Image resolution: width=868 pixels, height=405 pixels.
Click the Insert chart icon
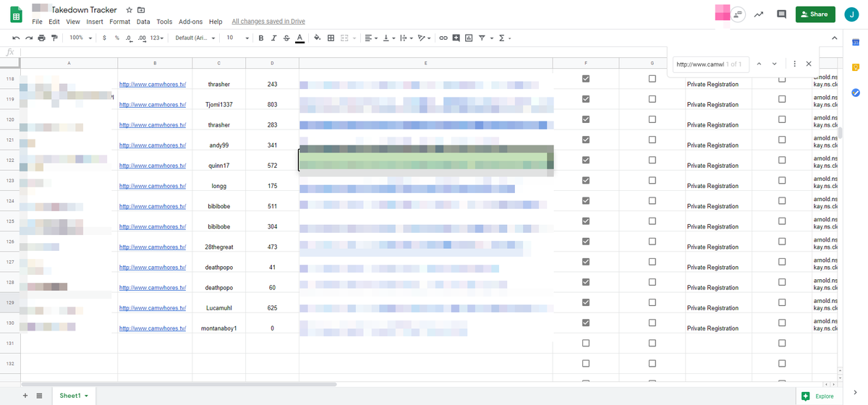click(x=469, y=38)
